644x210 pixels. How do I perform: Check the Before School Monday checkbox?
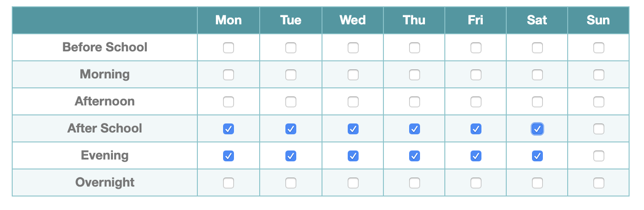click(229, 47)
